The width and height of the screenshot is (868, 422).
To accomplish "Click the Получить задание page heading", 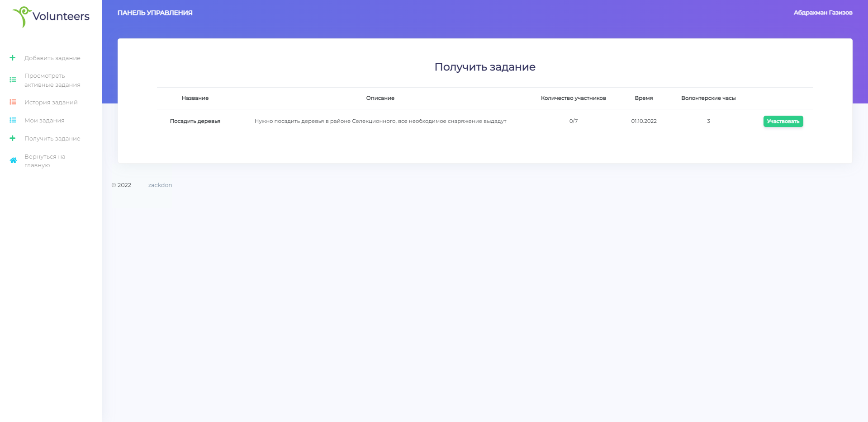I will click(x=485, y=67).
